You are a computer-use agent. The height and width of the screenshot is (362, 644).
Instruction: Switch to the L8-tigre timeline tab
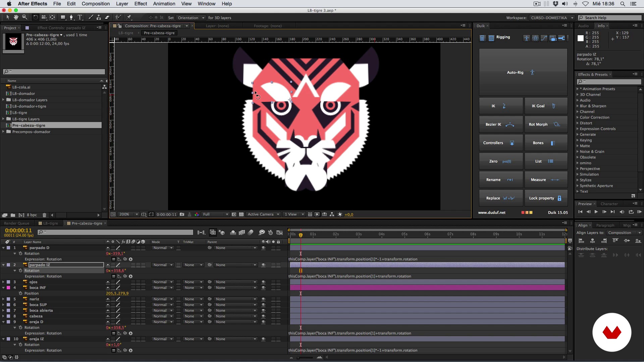click(50, 224)
